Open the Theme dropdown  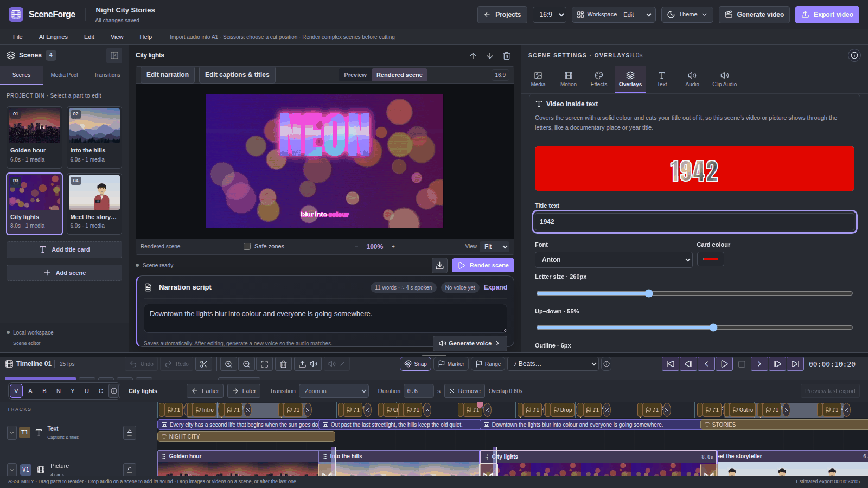click(x=687, y=15)
